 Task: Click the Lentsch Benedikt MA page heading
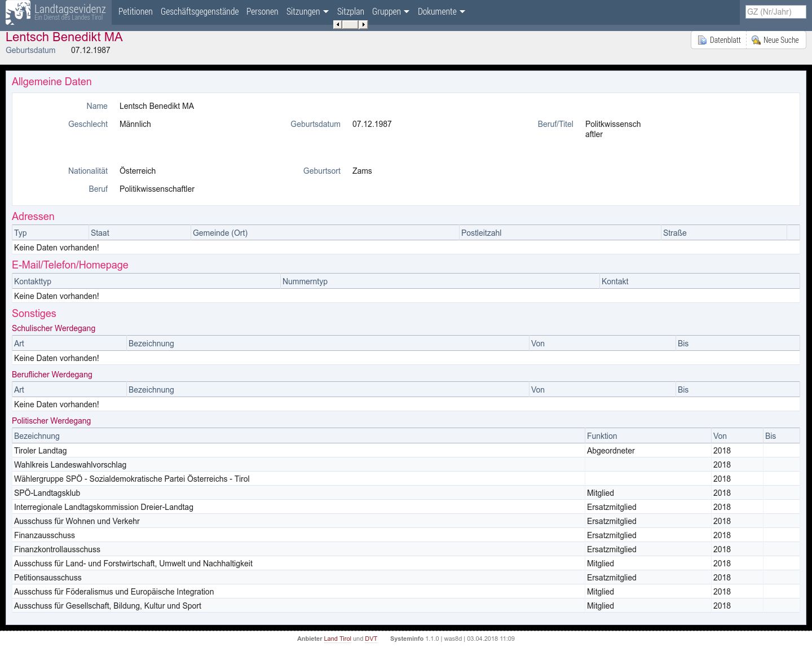(64, 37)
